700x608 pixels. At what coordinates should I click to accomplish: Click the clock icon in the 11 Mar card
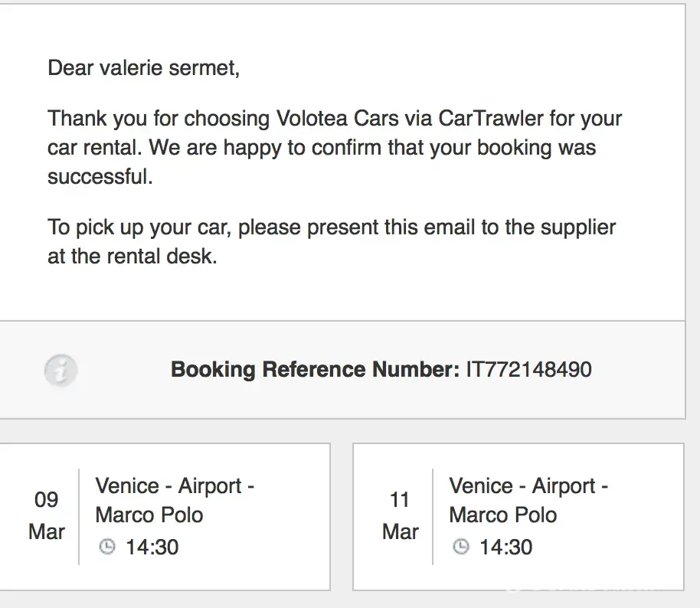pyautogui.click(x=461, y=547)
